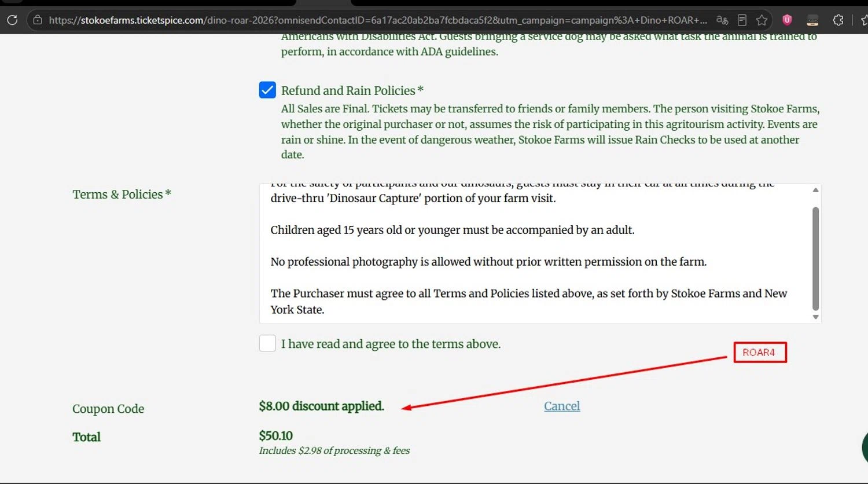The image size is (868, 484).
Task: Open the translate page icon
Action: pyautogui.click(x=722, y=20)
